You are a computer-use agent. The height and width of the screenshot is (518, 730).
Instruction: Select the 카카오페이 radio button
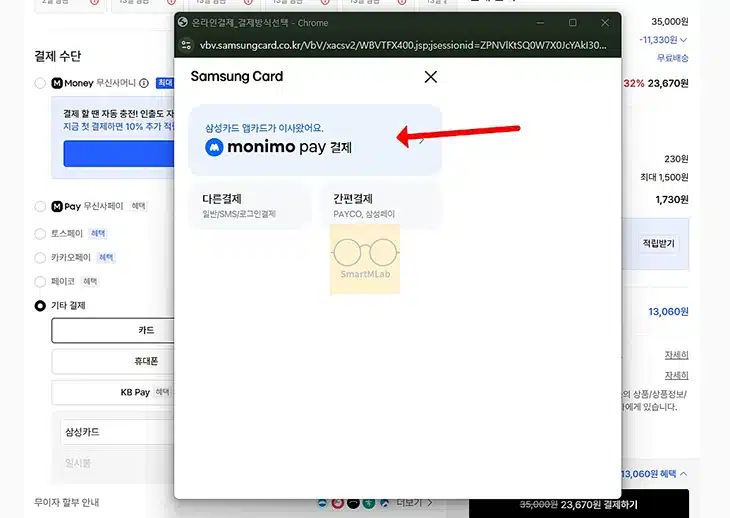[x=40, y=257]
